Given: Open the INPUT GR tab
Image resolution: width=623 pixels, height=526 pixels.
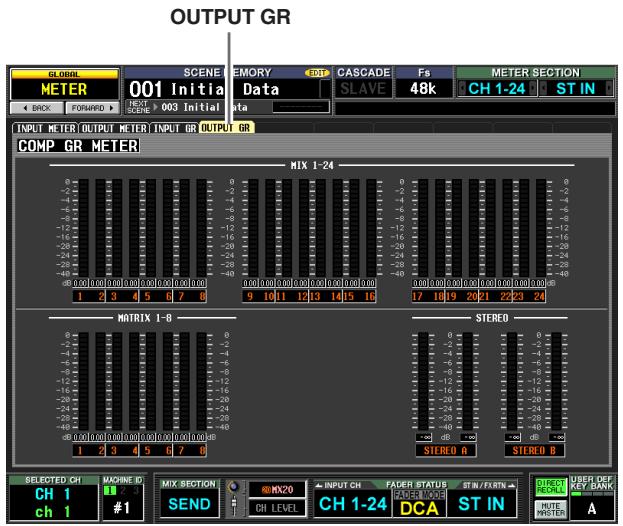Looking at the screenshot, I should click(174, 128).
